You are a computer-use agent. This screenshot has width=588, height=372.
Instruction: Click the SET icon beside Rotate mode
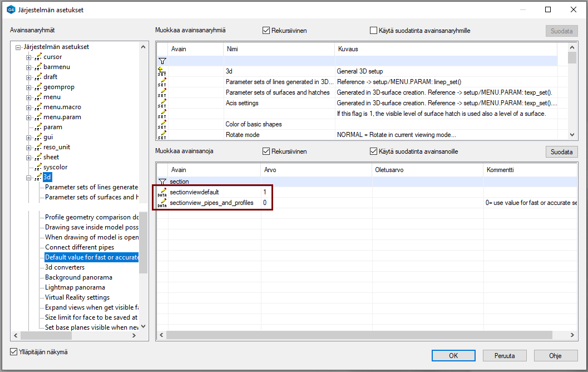pyautogui.click(x=162, y=134)
